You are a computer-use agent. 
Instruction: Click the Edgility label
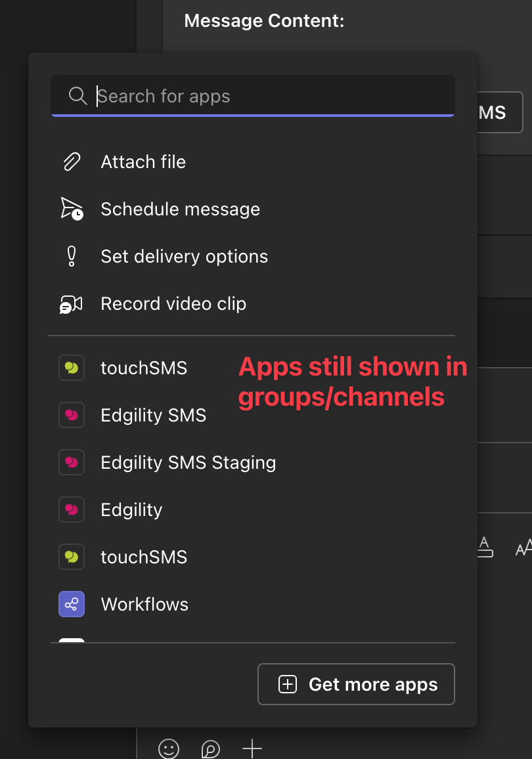click(x=131, y=510)
